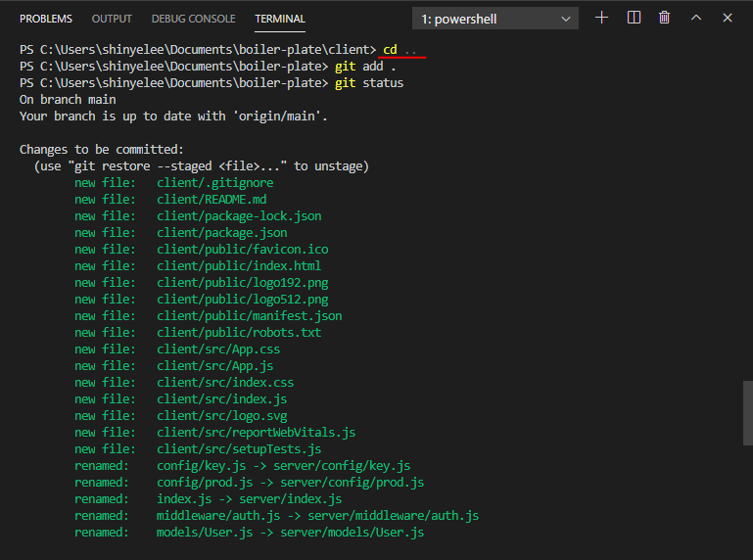753x560 pixels.
Task: Click the terminal vertical scrollbar thumb
Action: pos(748,413)
